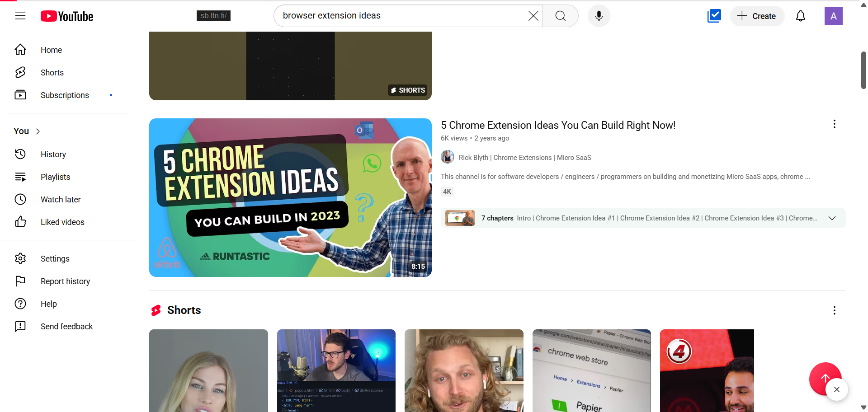Go to YouTube home via logo
Screen dimensions: 868x412
tap(67, 16)
